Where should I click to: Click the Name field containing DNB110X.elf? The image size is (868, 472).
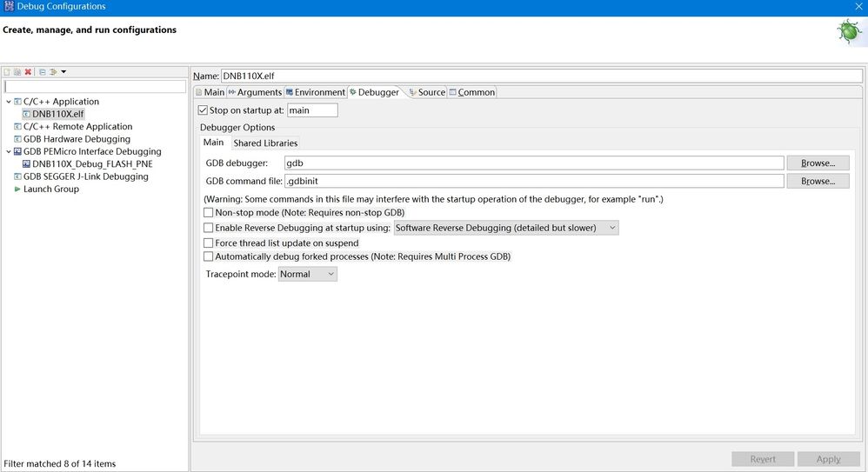pyautogui.click(x=541, y=76)
